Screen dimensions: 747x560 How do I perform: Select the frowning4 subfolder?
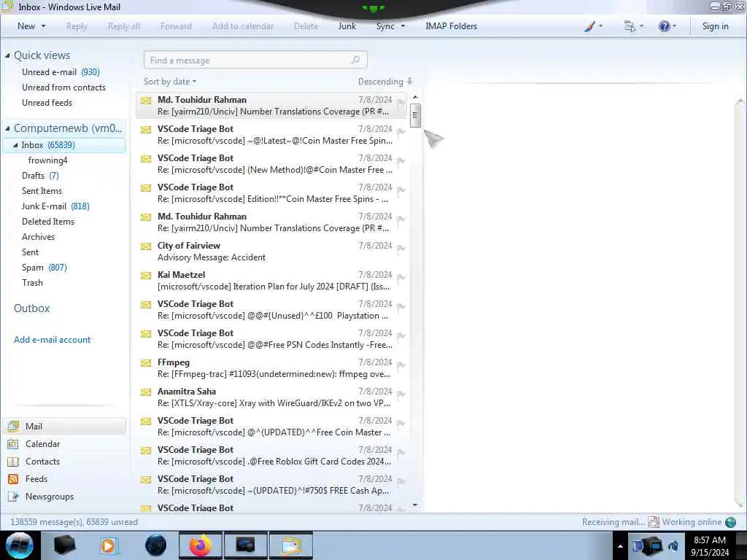click(47, 160)
